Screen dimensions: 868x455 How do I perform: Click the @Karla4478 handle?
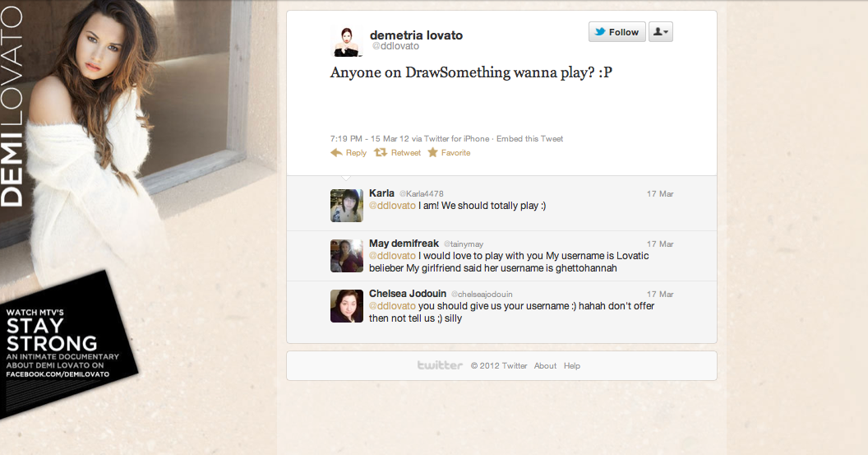422,193
